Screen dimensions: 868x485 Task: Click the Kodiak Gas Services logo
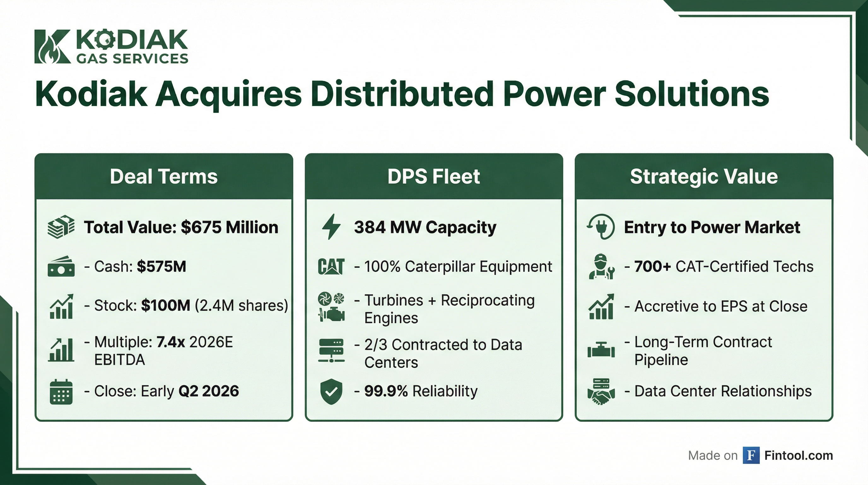point(111,45)
